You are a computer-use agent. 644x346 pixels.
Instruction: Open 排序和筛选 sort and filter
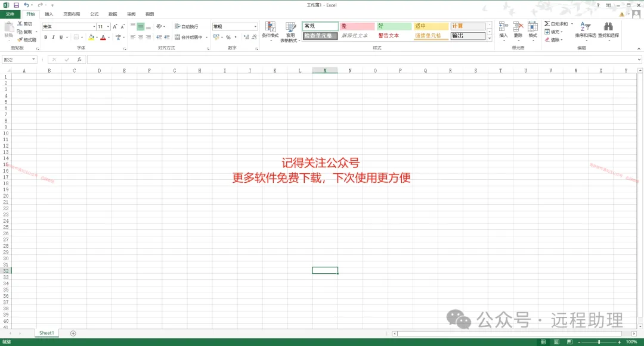coord(586,31)
